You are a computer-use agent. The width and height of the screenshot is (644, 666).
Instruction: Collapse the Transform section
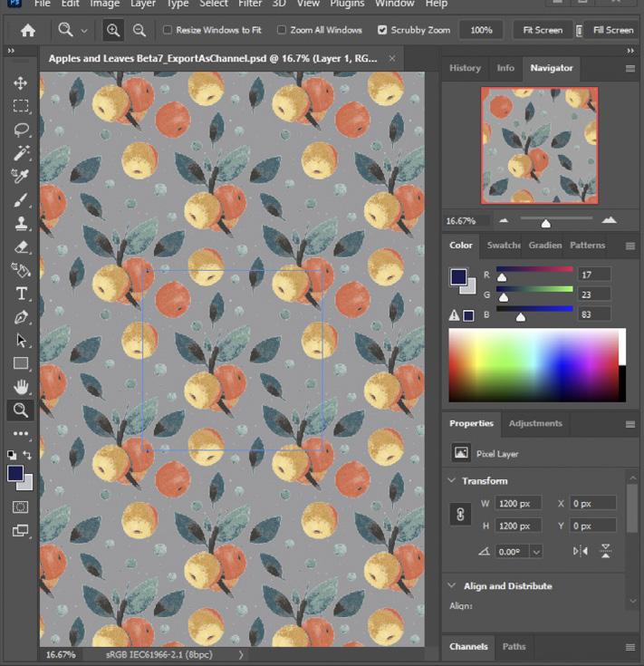(452, 481)
